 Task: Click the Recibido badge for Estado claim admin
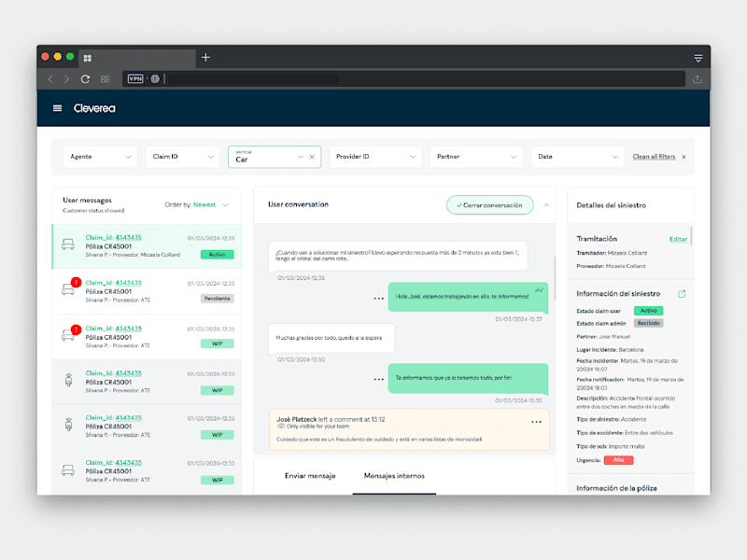pyautogui.click(x=648, y=323)
